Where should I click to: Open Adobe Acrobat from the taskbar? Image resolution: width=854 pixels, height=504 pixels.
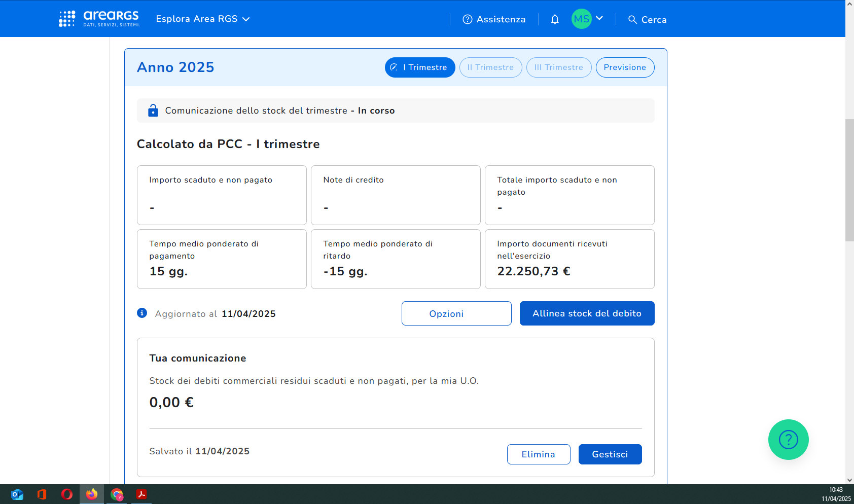pyautogui.click(x=141, y=494)
